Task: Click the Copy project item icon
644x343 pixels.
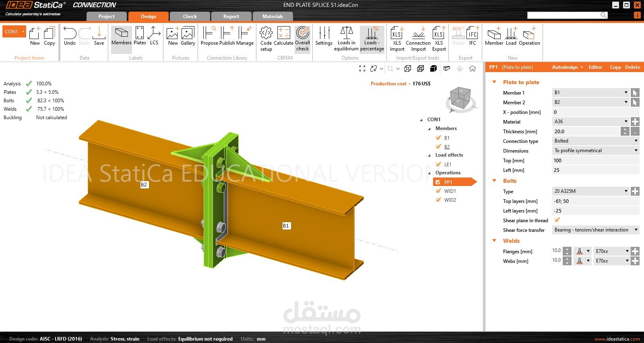Action: coord(50,36)
